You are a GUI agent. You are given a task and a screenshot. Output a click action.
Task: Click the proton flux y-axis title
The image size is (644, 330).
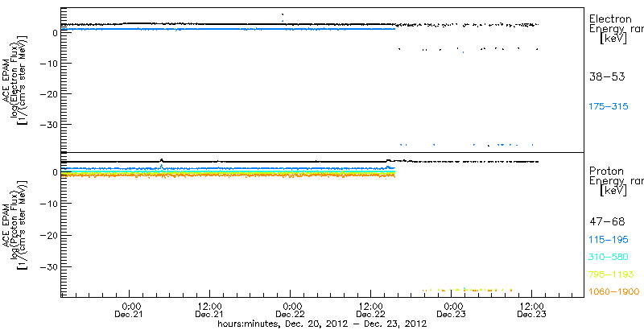[x=16, y=224]
